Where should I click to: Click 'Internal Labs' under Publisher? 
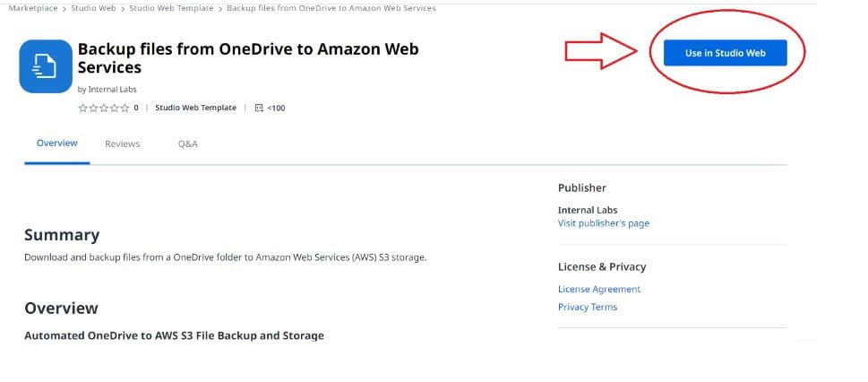pos(588,210)
